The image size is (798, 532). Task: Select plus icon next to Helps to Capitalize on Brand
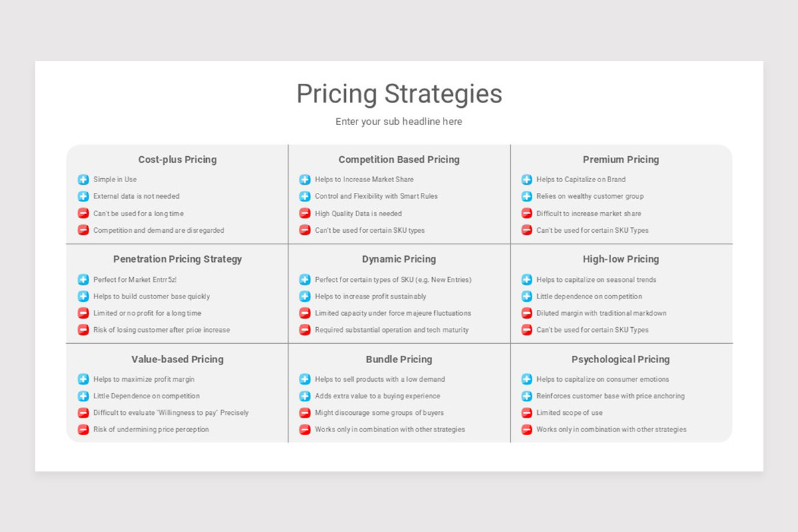(527, 180)
